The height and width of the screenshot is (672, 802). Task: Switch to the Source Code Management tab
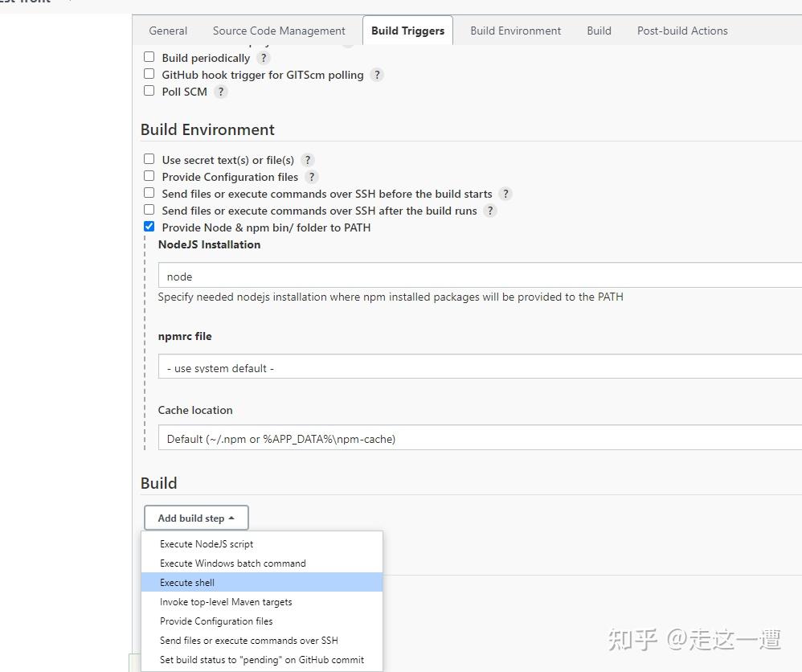coord(279,31)
